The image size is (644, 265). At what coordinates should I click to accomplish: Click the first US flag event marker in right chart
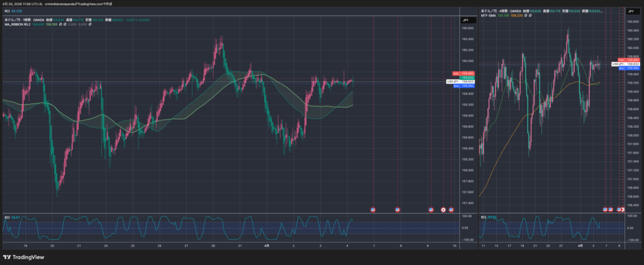point(606,209)
